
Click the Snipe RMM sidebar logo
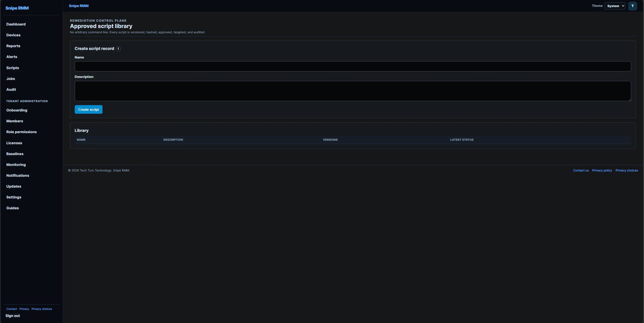[17, 8]
